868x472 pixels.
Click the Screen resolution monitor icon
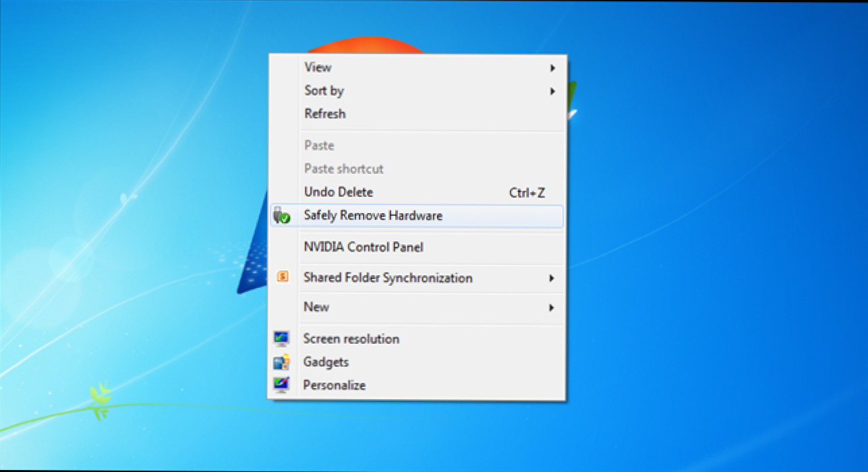(281, 338)
